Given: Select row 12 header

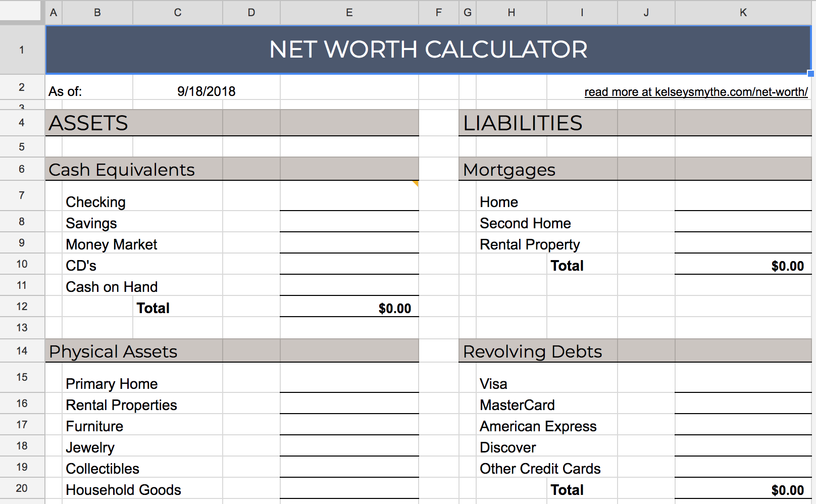Looking at the screenshot, I should click(x=22, y=307).
